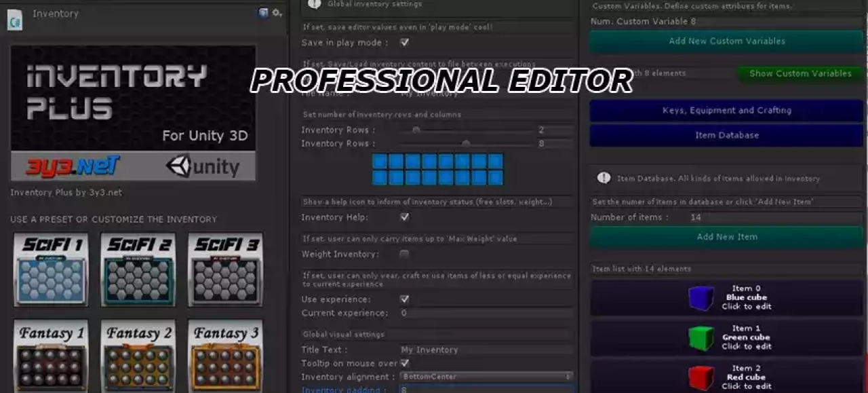
Task: Click the Inventory Rows number field showing 2
Action: coord(555,130)
